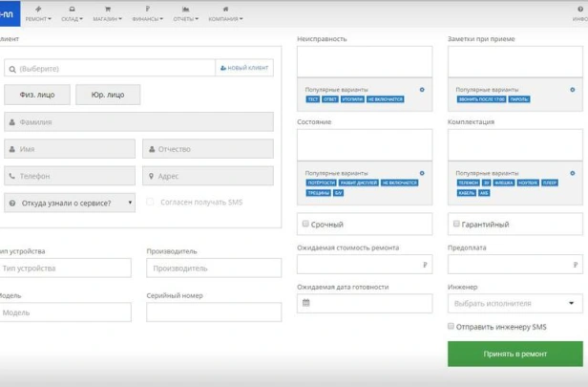
Task: Check Отправить инженеру SMS option
Action: (x=451, y=327)
